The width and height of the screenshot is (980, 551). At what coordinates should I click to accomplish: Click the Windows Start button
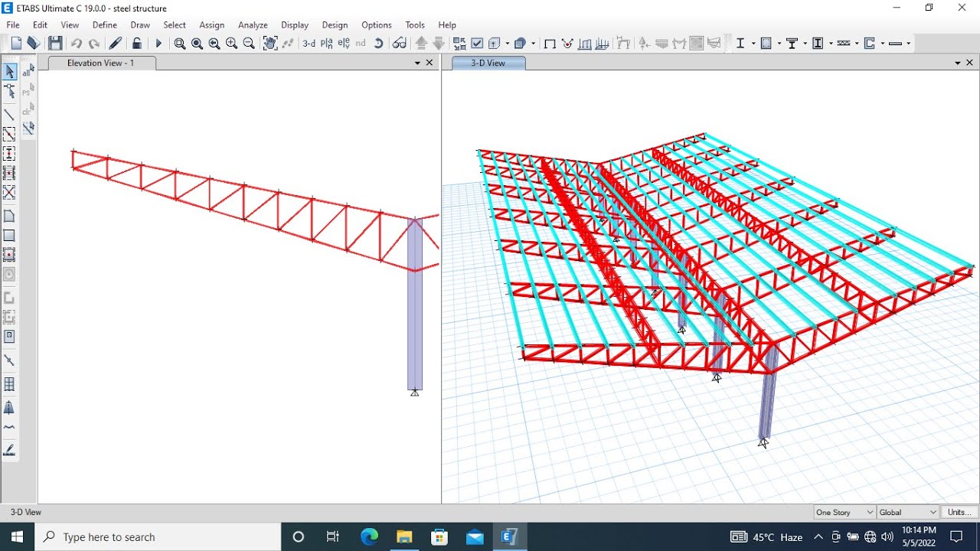[17, 537]
